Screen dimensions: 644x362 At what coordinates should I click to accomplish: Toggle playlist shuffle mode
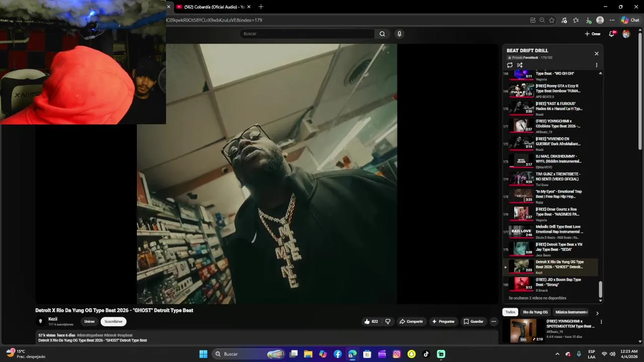click(520, 65)
